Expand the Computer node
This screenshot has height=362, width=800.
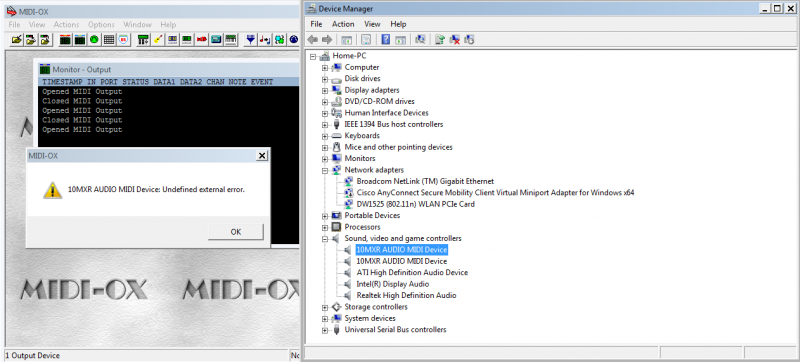[325, 67]
